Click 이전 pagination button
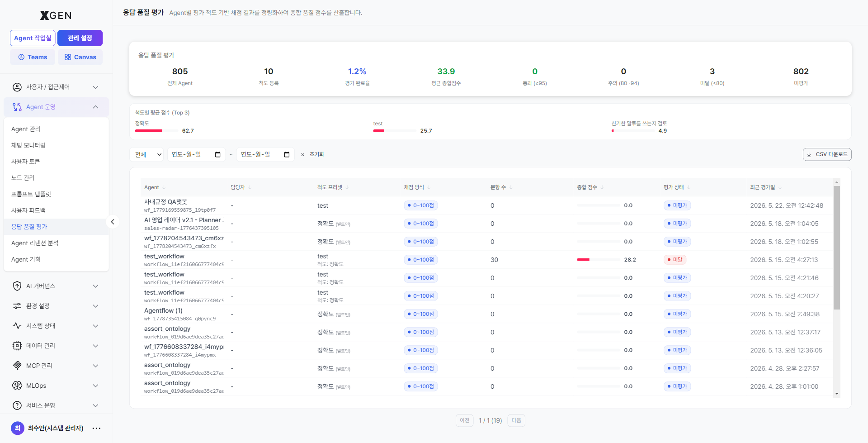The width and height of the screenshot is (868, 443). pyautogui.click(x=464, y=420)
